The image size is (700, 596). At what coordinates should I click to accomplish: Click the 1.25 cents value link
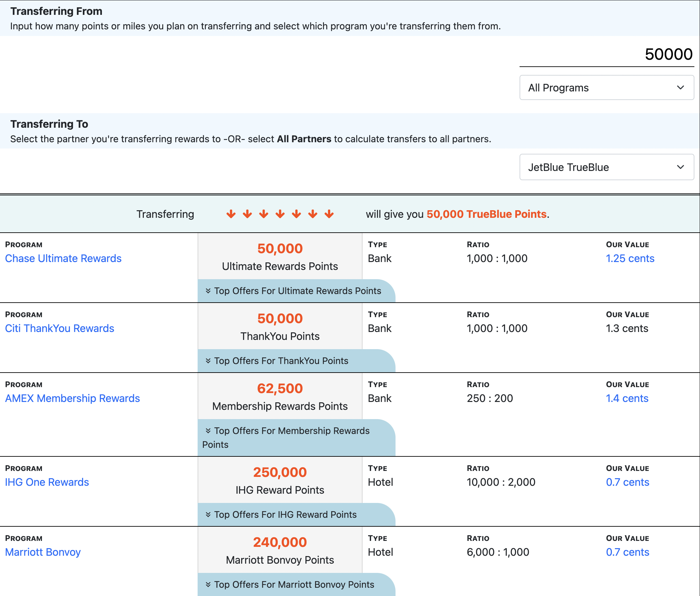[x=630, y=258]
